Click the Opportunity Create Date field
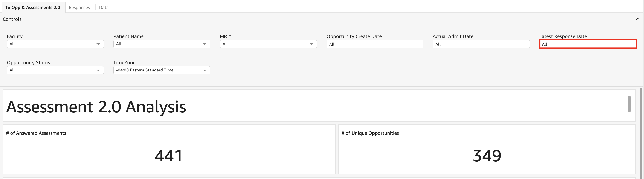The height and width of the screenshot is (179, 644). click(x=374, y=44)
